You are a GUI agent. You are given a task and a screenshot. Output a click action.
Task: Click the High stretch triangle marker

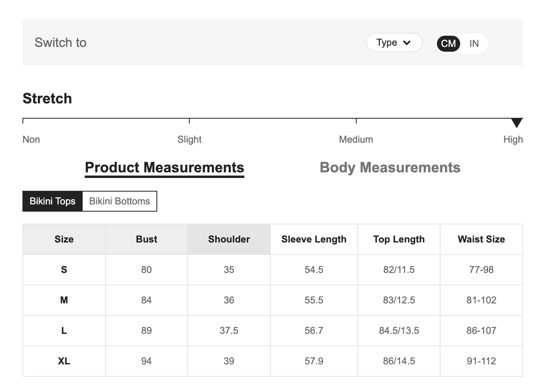517,123
